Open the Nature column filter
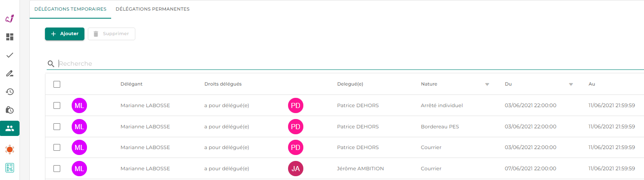The image size is (644, 180). coord(487,84)
